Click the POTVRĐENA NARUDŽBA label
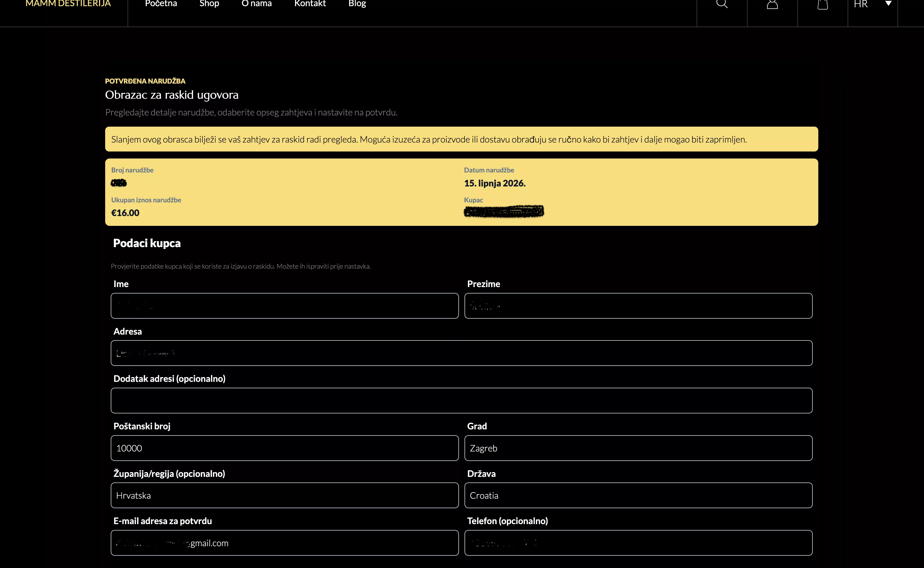 coord(145,81)
